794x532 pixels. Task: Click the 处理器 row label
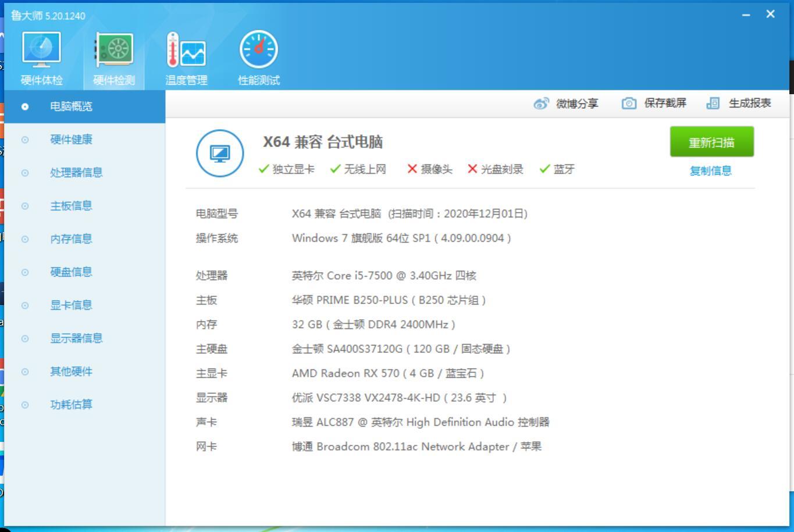click(212, 275)
